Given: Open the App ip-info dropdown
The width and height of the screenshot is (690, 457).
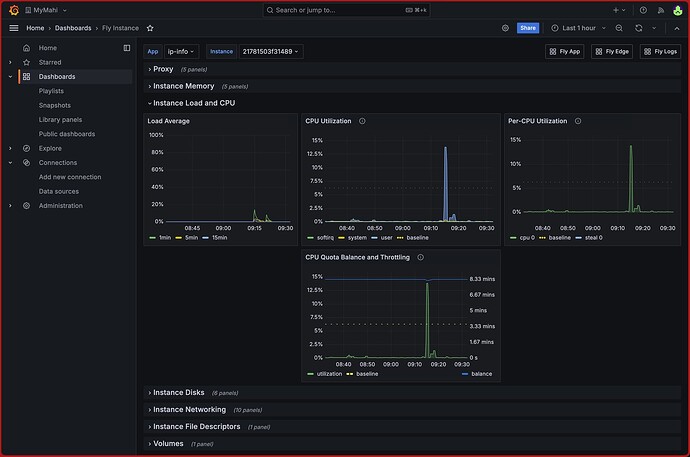Looking at the screenshot, I should coord(182,51).
